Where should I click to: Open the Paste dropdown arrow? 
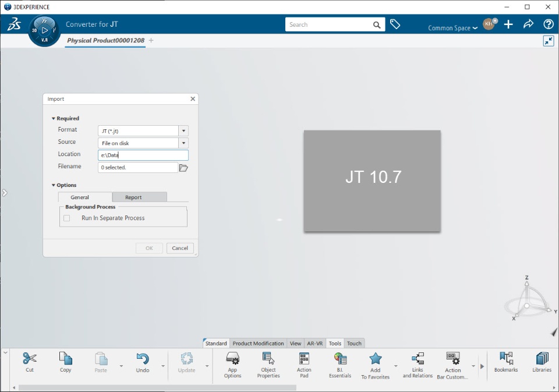point(121,366)
